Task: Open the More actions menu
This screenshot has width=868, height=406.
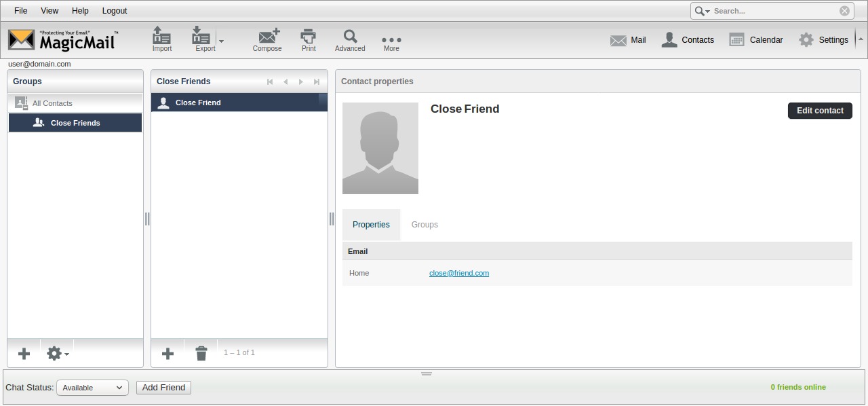Action: tap(391, 41)
